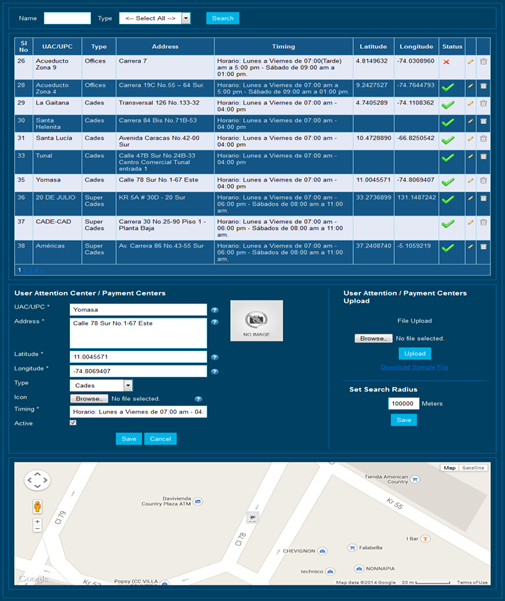Click the pencil icon for Acueducto Zona 4
The image size is (505, 601).
click(470, 86)
